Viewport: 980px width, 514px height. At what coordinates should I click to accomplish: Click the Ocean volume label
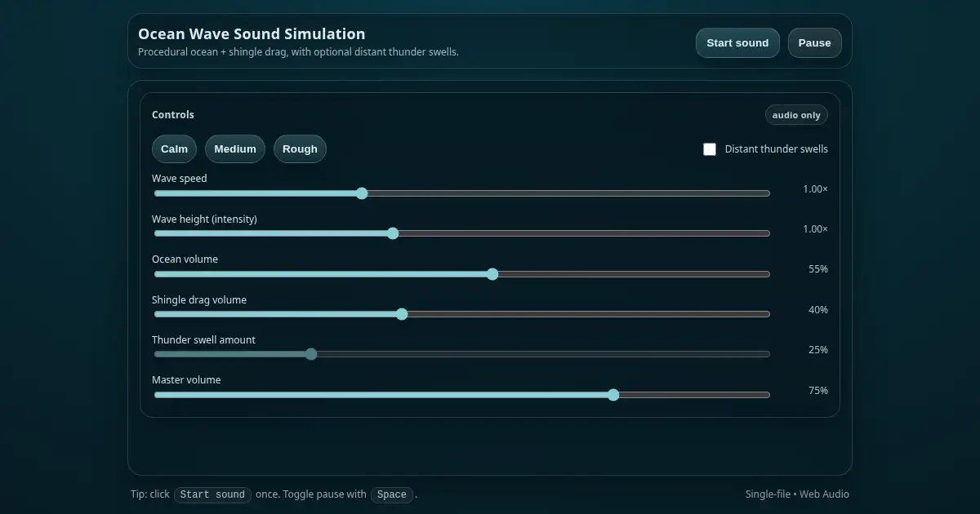click(185, 259)
